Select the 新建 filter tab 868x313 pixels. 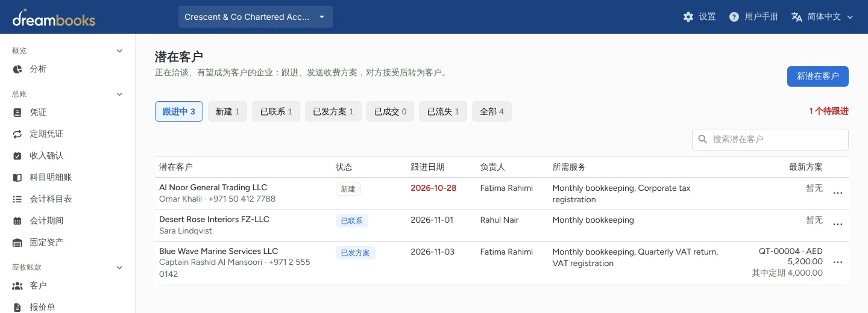click(x=227, y=111)
